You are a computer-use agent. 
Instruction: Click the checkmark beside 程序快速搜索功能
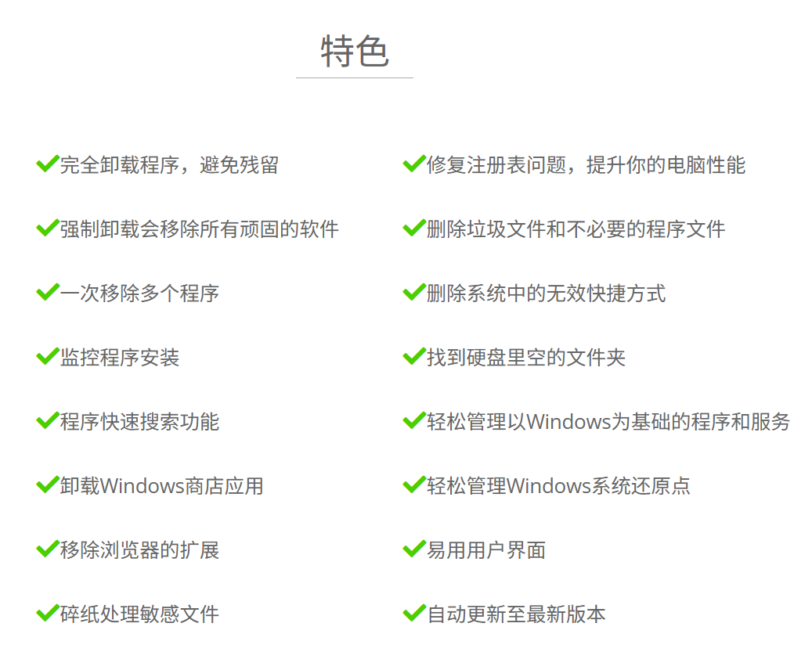click(48, 420)
